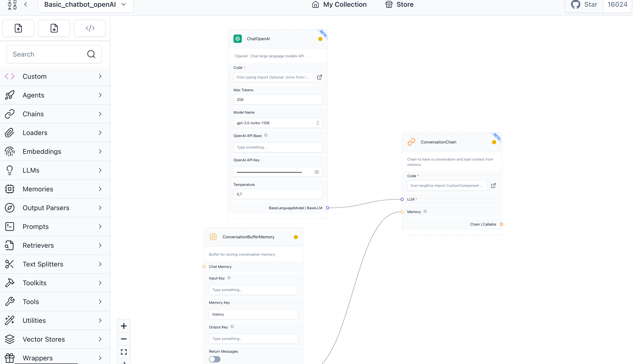The width and height of the screenshot is (633, 364).
Task: Click the canvas zoom out minus icon
Action: (x=124, y=339)
